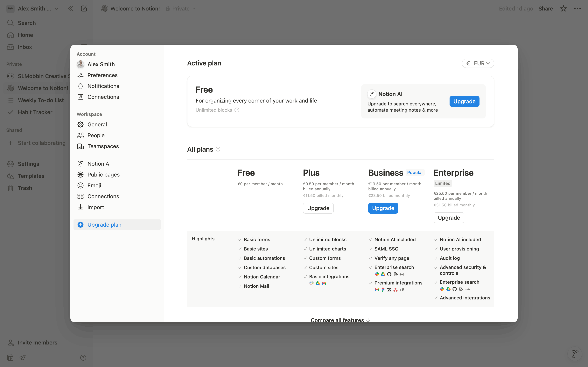This screenshot has width=588, height=367.
Task: Click the help question mark icon
Action: [x=83, y=357]
